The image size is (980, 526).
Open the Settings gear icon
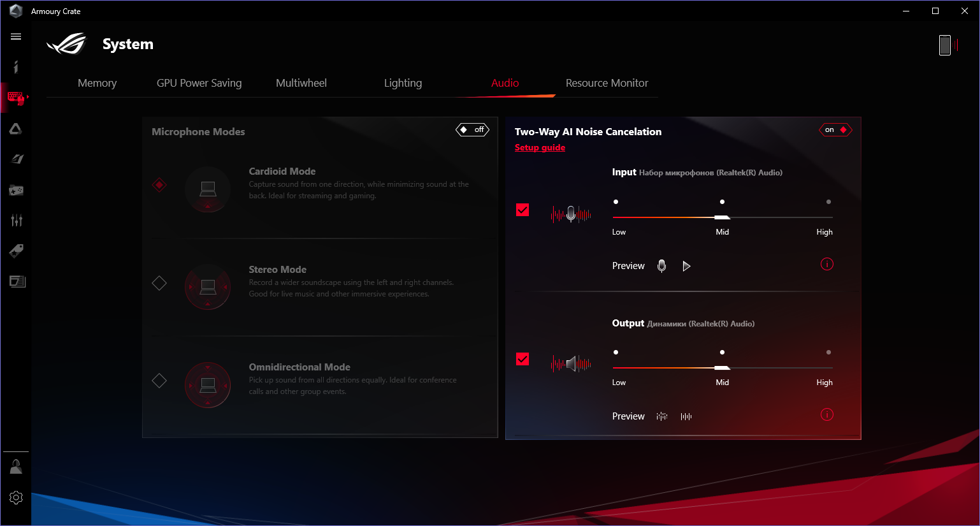16,497
